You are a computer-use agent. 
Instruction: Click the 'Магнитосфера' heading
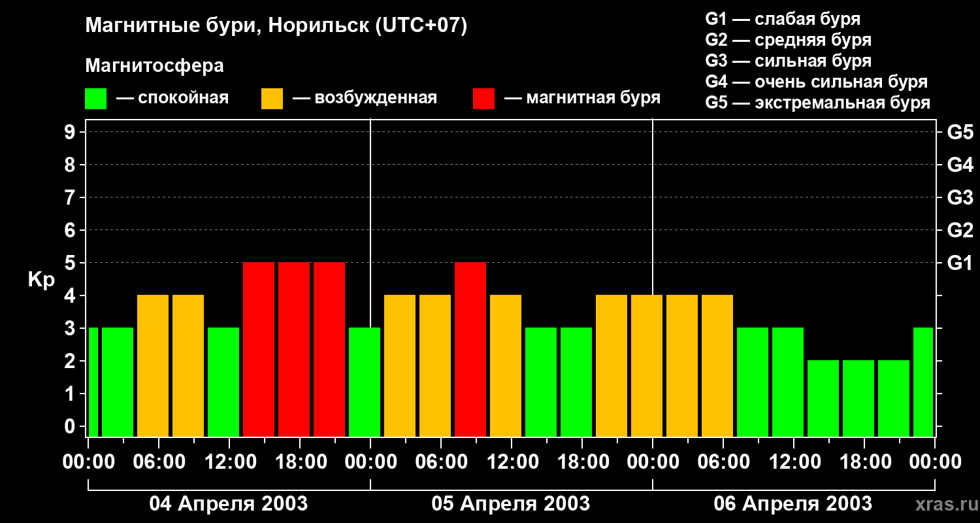155,66
